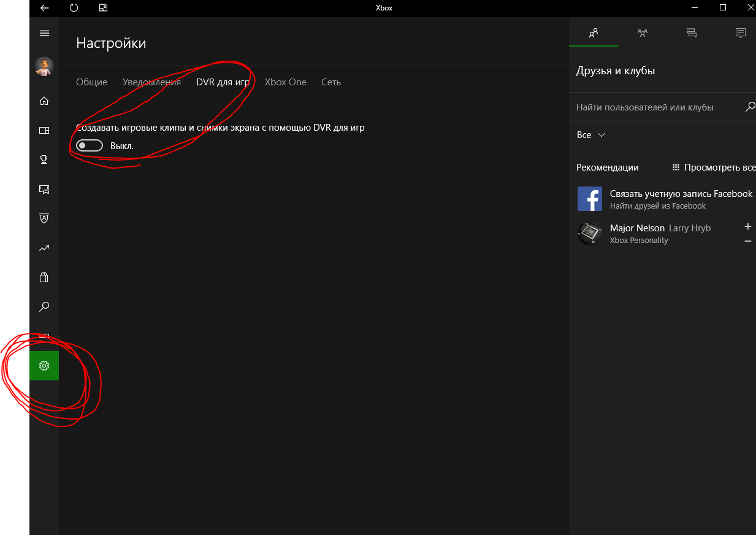Click Major Nelson's avatar picture
This screenshot has height=535, width=756.
coord(590,234)
